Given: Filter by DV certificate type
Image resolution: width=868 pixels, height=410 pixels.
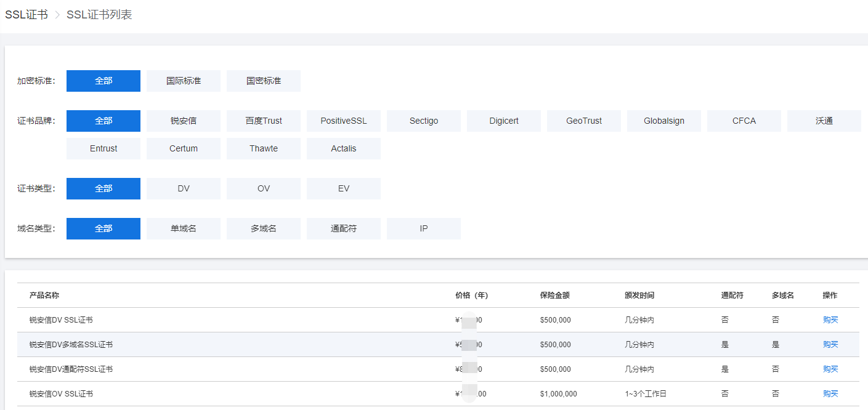Looking at the screenshot, I should click(184, 188).
